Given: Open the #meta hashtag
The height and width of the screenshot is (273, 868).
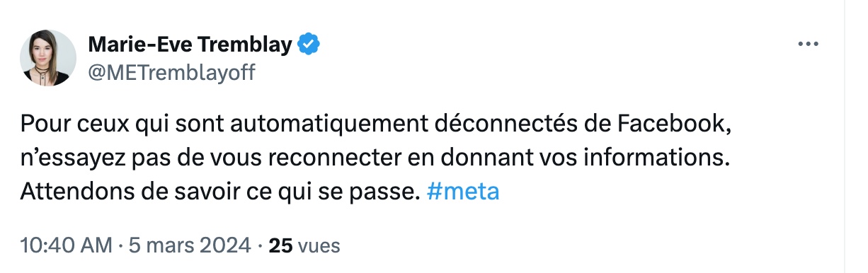Looking at the screenshot, I should [x=464, y=192].
